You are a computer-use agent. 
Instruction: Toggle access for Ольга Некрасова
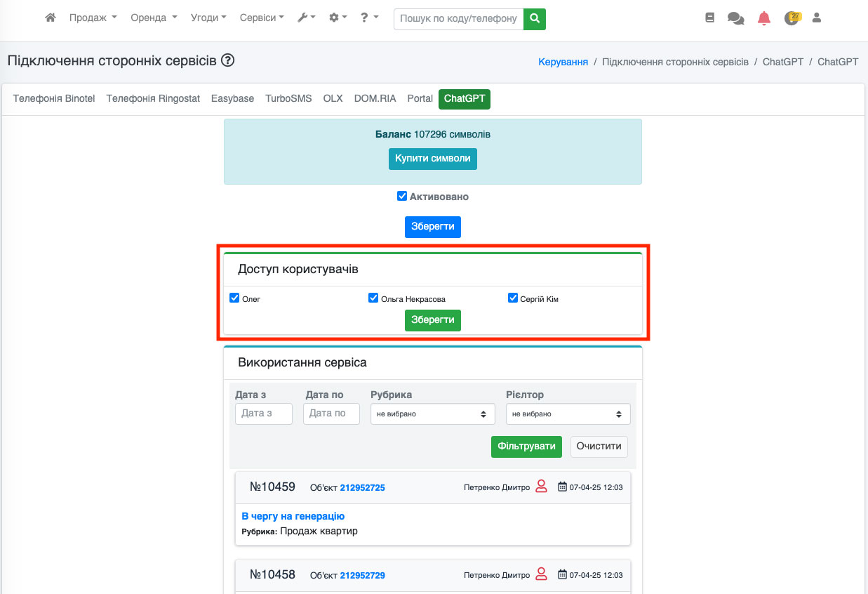coord(373,298)
